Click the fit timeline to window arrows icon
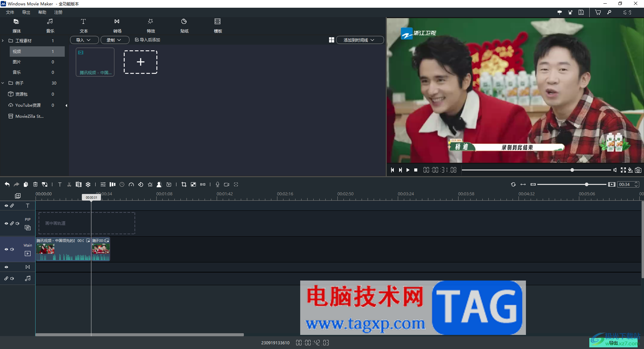 (x=523, y=184)
